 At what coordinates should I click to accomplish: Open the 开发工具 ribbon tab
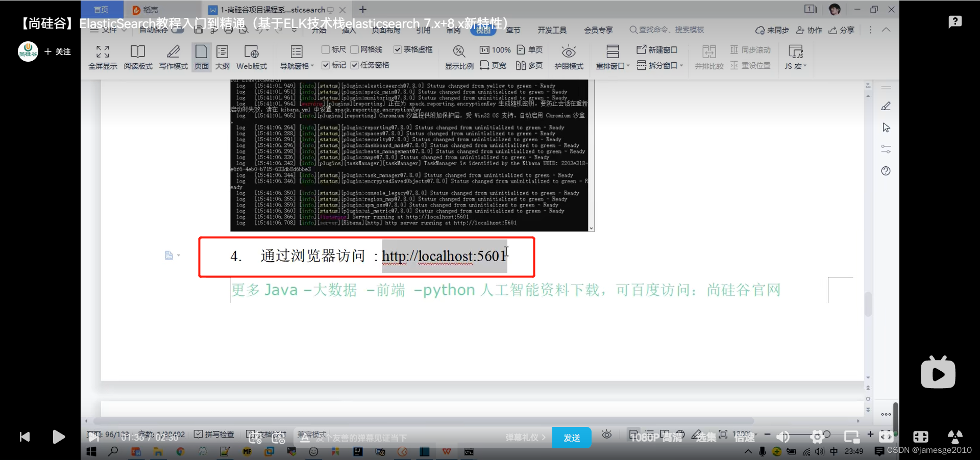click(x=552, y=30)
